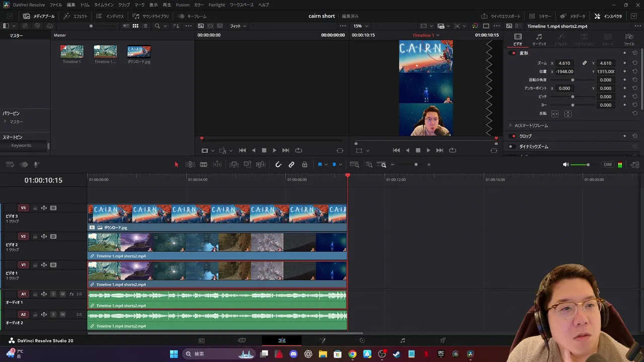Play the timeline viewer
644x362 pixels.
pyautogui.click(x=428, y=150)
